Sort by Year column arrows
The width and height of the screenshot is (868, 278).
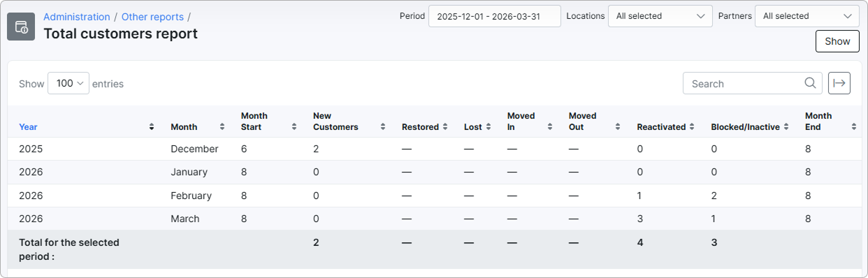pyautogui.click(x=152, y=127)
